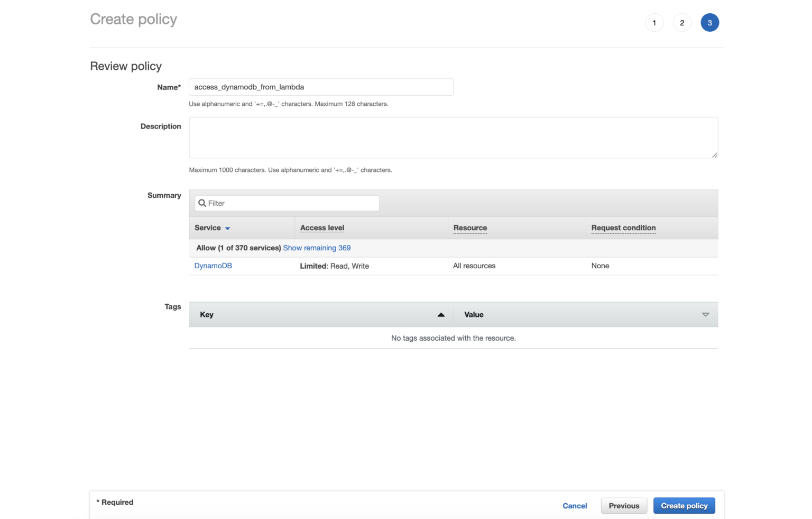Select the Limited: Read, Write access level text
812x519 pixels.
click(335, 266)
